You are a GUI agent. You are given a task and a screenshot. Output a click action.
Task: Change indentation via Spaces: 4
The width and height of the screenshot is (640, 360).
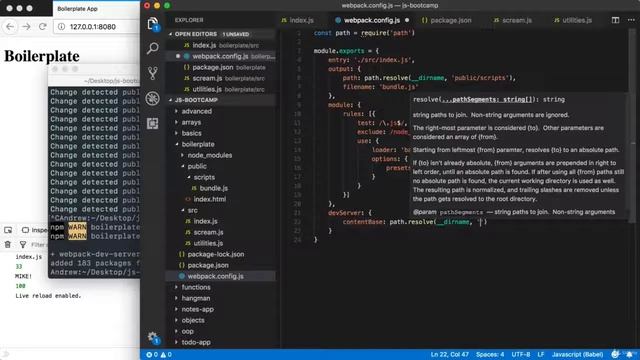(490, 355)
